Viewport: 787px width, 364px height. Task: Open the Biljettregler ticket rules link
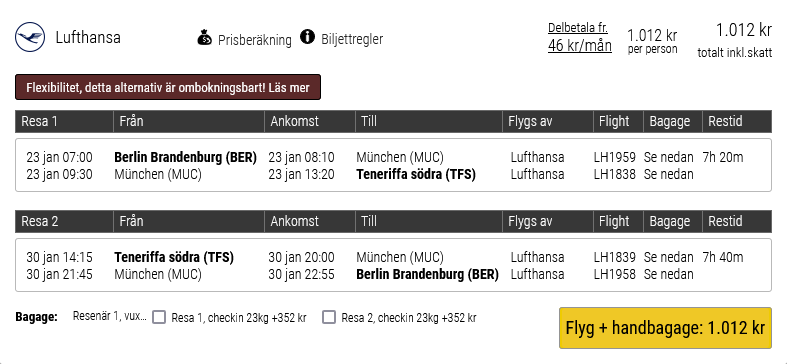coord(352,39)
